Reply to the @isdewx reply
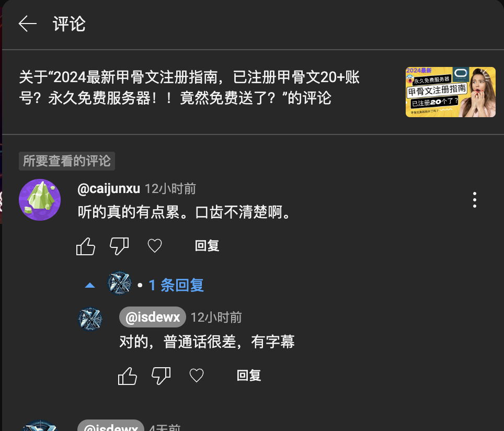Viewport: 504px width, 431px height. [x=249, y=376]
